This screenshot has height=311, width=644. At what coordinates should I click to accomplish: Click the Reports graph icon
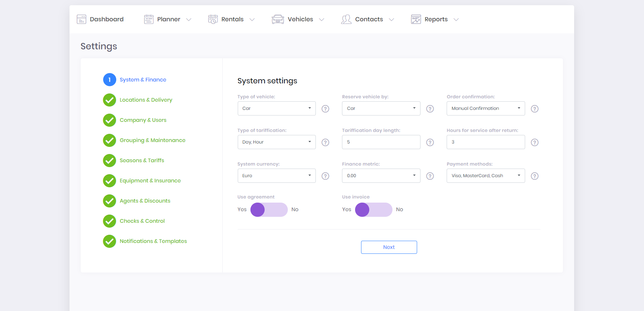tap(416, 19)
